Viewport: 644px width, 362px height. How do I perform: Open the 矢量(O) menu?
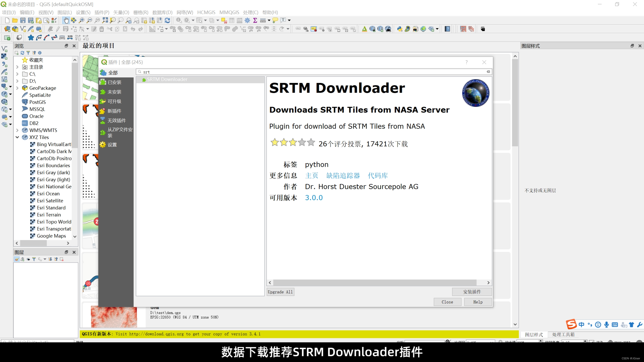click(121, 12)
